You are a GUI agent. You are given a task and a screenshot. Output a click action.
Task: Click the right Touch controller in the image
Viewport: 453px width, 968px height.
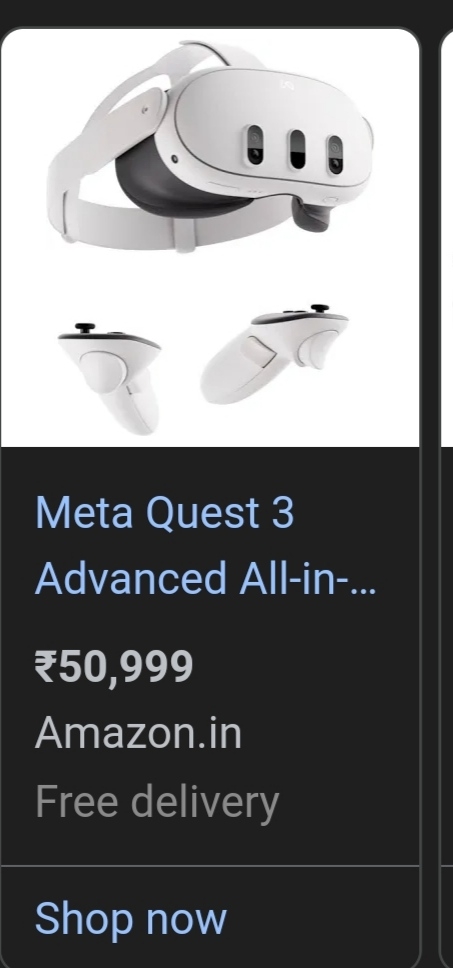(274, 352)
